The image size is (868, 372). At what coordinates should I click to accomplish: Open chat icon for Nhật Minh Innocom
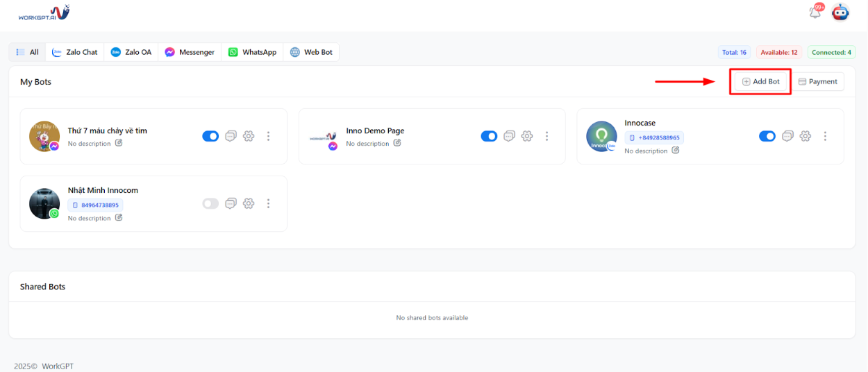(x=231, y=203)
